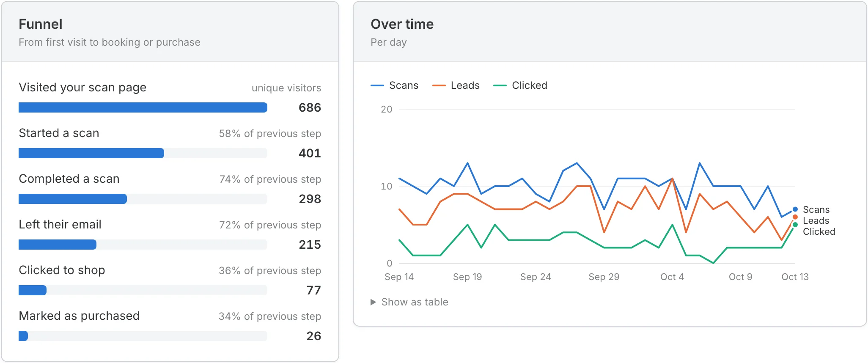Click the blue Scans endpoint dot
This screenshot has height=363, width=868.
point(795,209)
